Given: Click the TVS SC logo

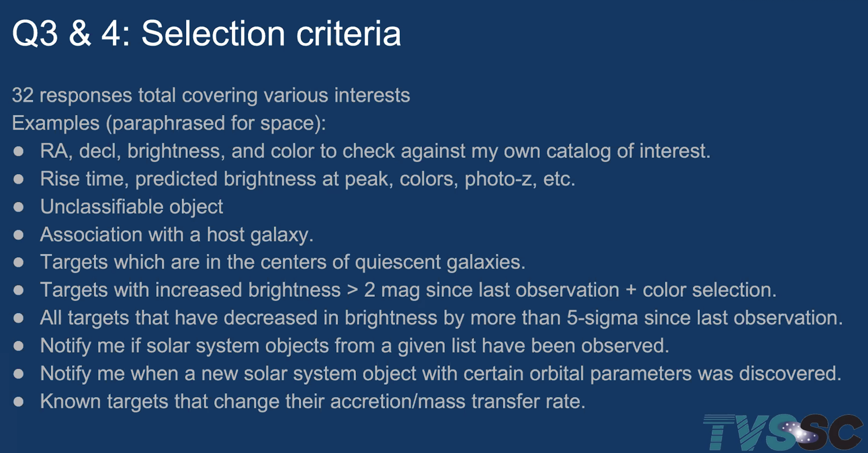Looking at the screenshot, I should point(782,432).
